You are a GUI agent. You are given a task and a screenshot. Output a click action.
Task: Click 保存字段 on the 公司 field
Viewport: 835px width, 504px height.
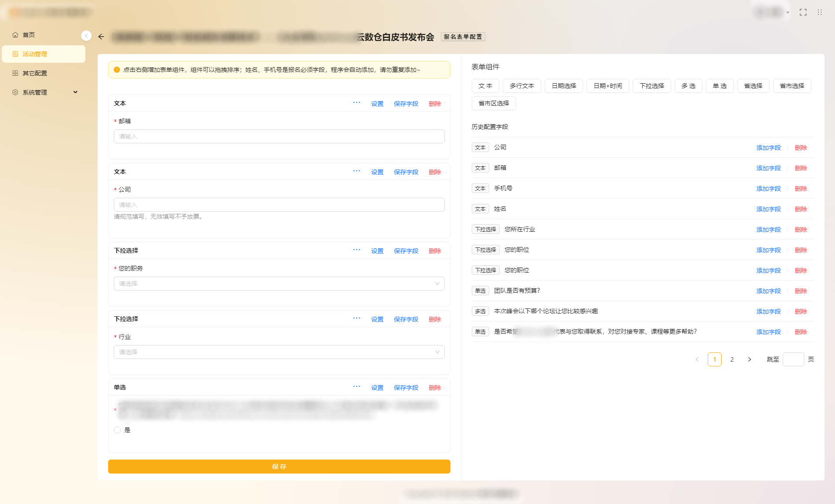[406, 172]
